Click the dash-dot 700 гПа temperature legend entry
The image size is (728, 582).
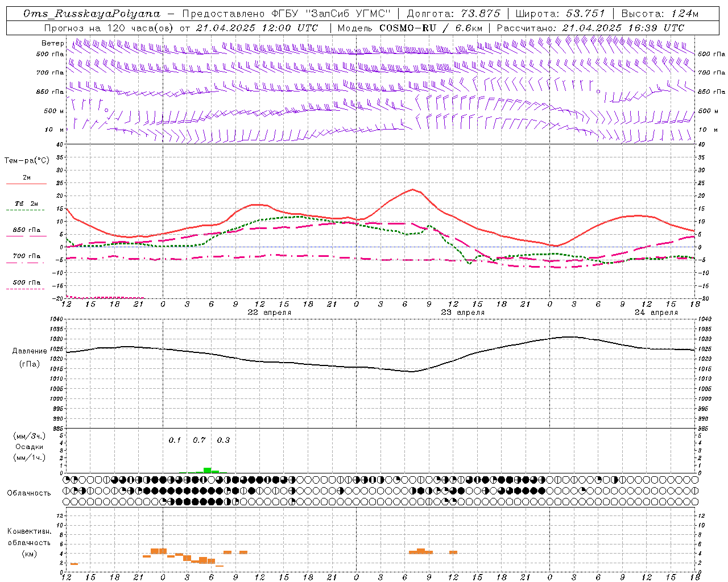coord(26,256)
